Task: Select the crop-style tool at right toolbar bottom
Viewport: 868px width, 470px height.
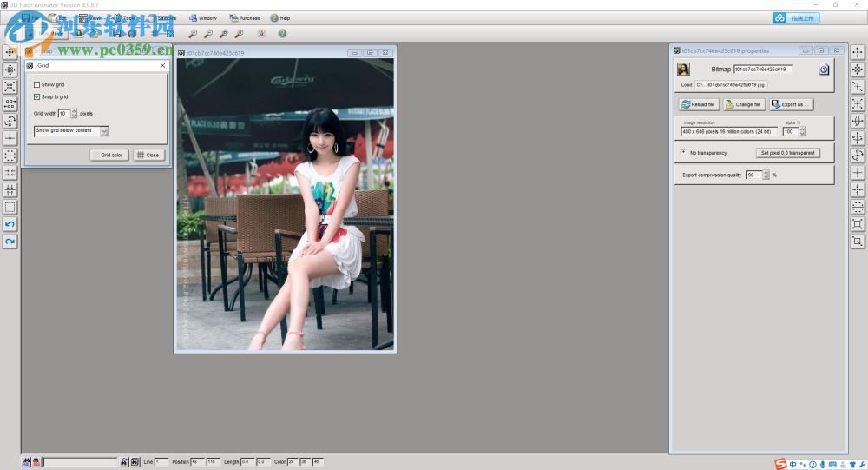Action: (x=858, y=242)
